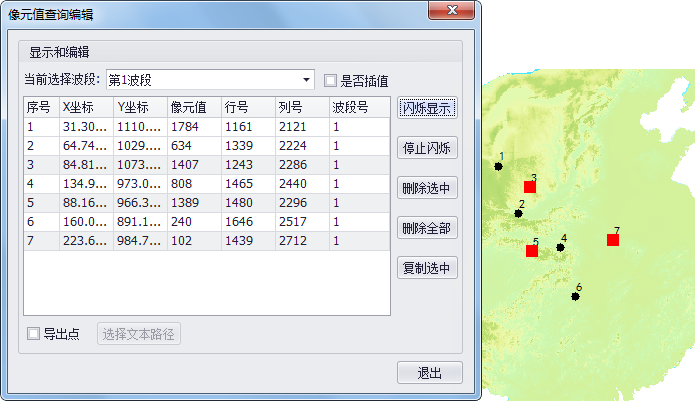
Task: Click black point marker 6 on map
Action: pyautogui.click(x=575, y=296)
